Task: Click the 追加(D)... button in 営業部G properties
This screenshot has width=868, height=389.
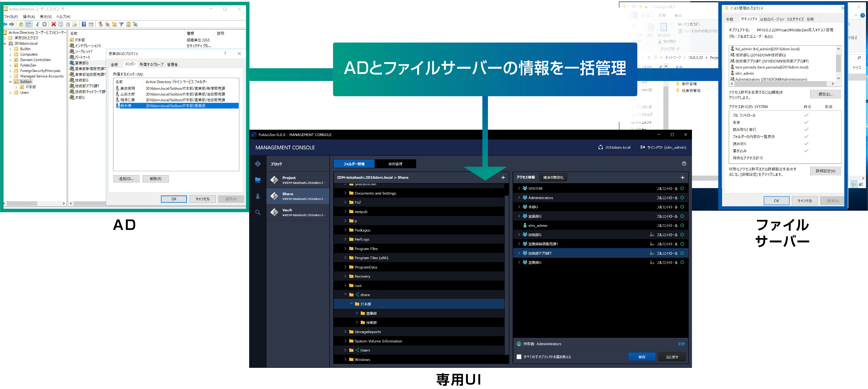Action: pyautogui.click(x=126, y=179)
